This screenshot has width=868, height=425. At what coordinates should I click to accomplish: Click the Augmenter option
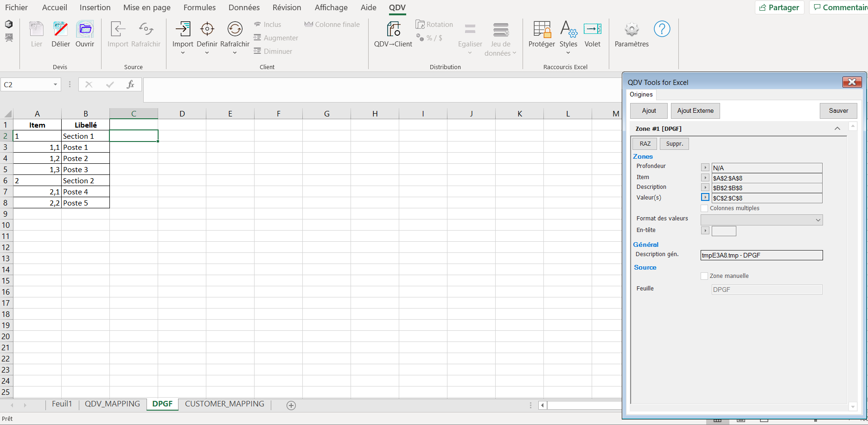276,38
